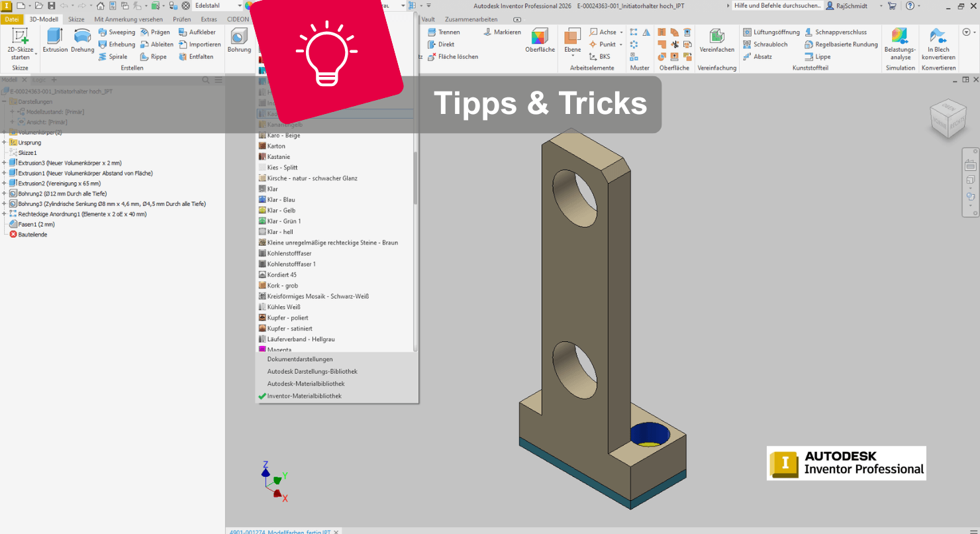Expand the Bohrung2 tree node
The width and height of the screenshot is (980, 534).
pos(5,193)
